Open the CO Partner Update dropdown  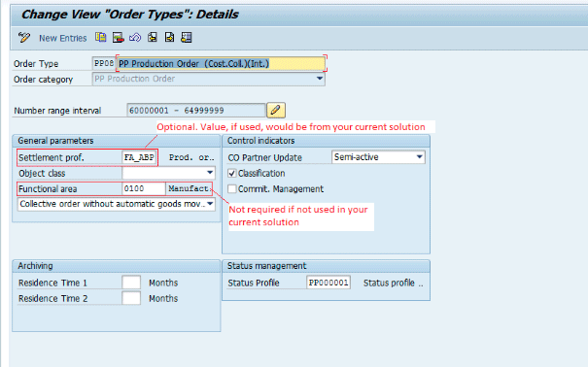pyautogui.click(x=420, y=157)
